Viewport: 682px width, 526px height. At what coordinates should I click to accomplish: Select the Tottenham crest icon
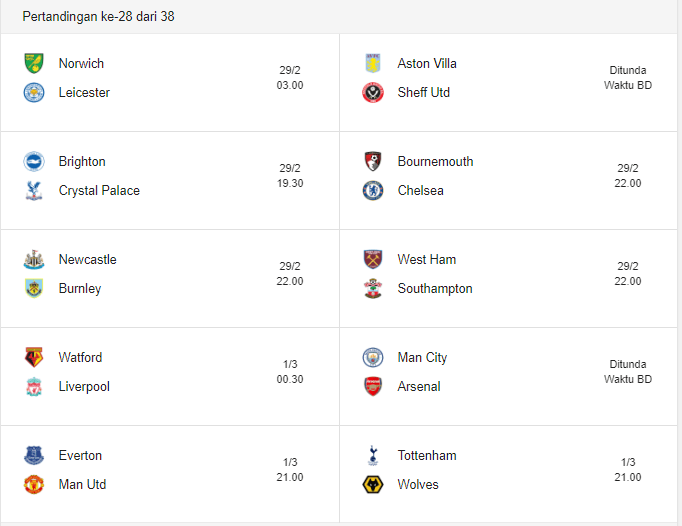coord(373,455)
